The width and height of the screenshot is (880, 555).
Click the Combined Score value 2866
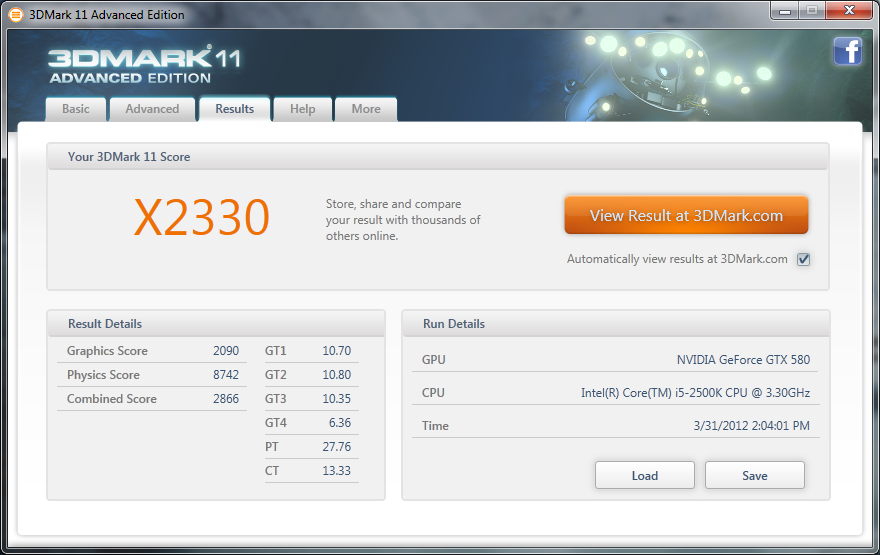coord(226,399)
